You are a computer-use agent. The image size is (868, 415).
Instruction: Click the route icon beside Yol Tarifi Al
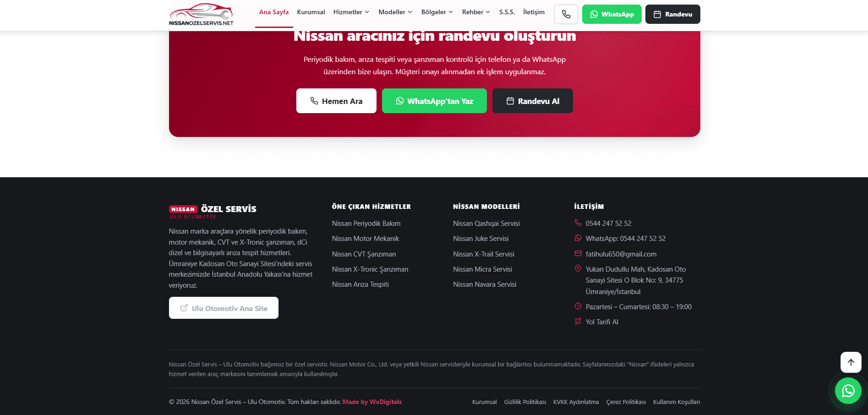point(578,321)
